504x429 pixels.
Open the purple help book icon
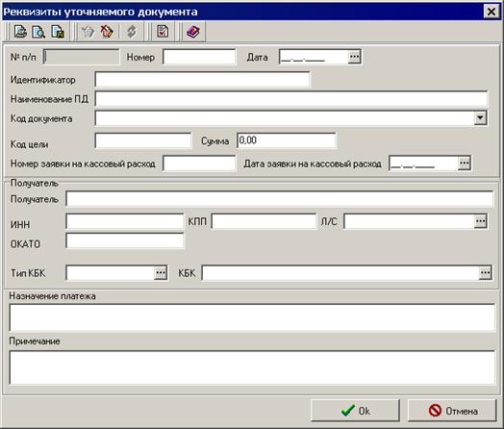click(x=193, y=32)
